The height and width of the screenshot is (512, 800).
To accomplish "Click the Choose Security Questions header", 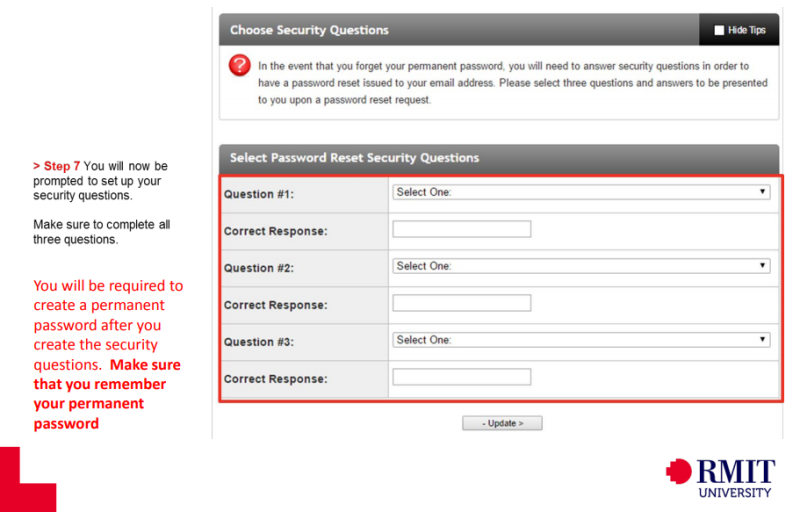I will click(x=309, y=30).
